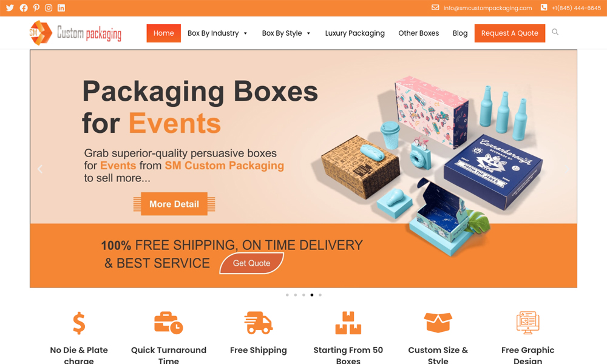Click the SM Custom Packaging logo
The width and height of the screenshot is (607, 364).
[x=75, y=33]
